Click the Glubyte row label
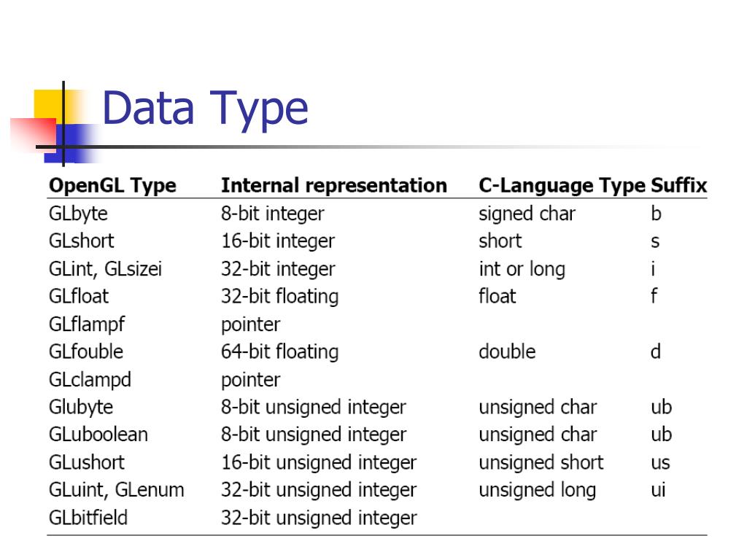Viewport: 747px width, 560px height. tap(81, 408)
